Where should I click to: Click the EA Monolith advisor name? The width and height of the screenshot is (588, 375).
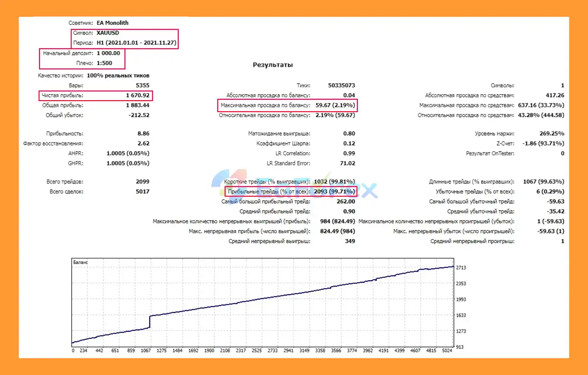[x=113, y=23]
